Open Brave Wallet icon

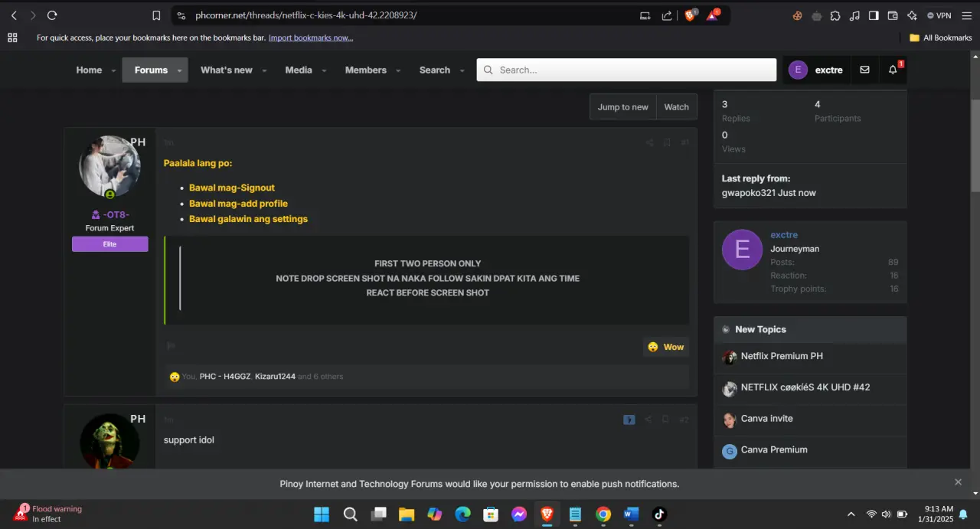[x=893, y=15]
